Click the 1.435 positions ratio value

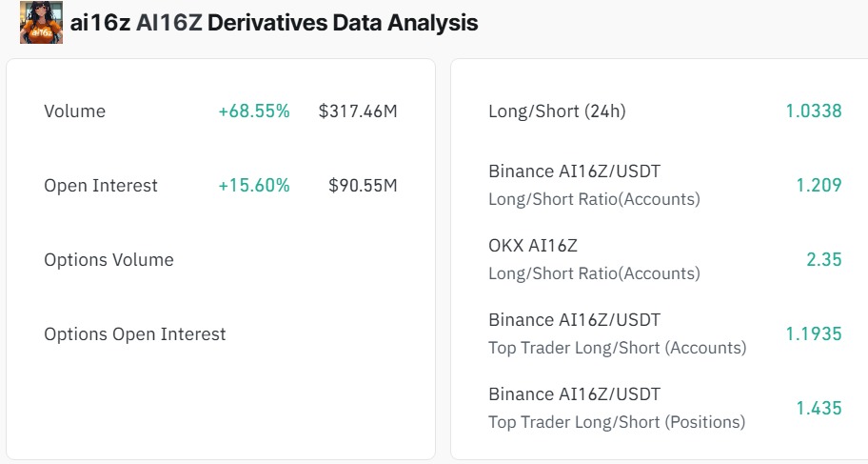[x=819, y=409]
